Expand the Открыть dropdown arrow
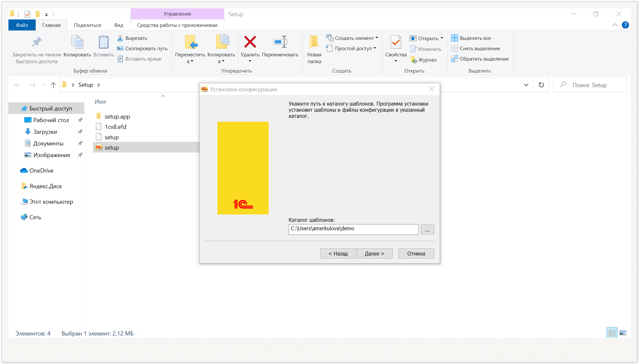Screen dimensions: 639x364 (x=442, y=38)
